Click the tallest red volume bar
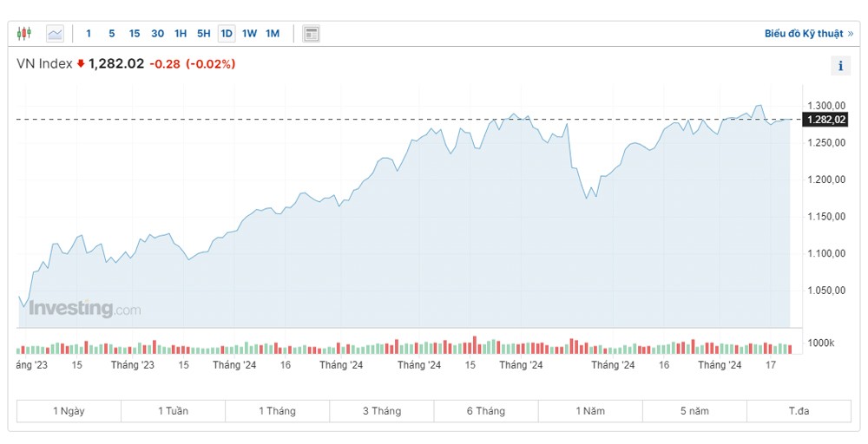 coord(475,344)
